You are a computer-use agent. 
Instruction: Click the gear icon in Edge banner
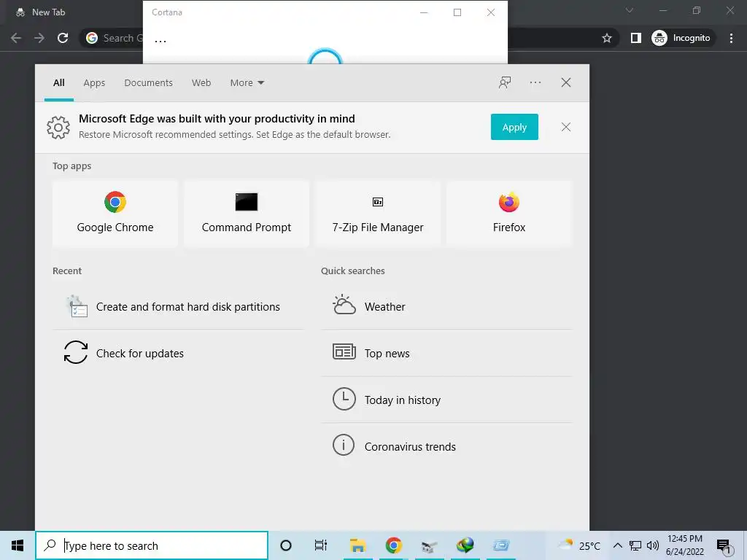click(x=58, y=127)
